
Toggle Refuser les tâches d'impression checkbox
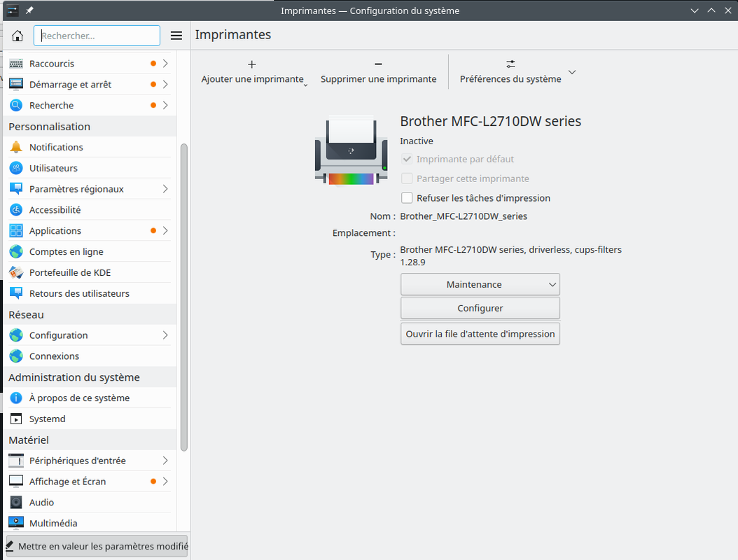click(407, 197)
